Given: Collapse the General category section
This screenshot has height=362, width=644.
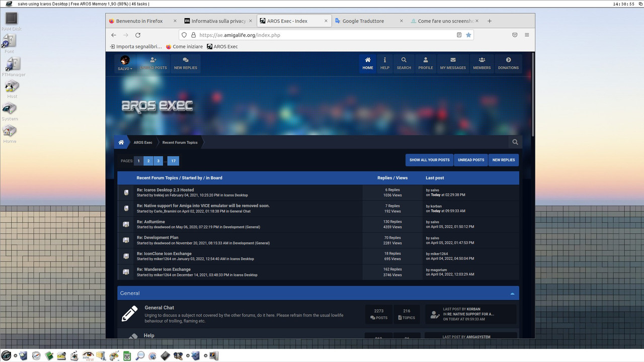Looking at the screenshot, I should pyautogui.click(x=512, y=293).
